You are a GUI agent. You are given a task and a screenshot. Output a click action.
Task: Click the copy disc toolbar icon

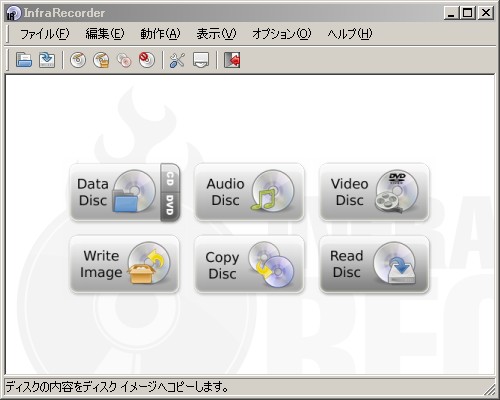click(124, 60)
